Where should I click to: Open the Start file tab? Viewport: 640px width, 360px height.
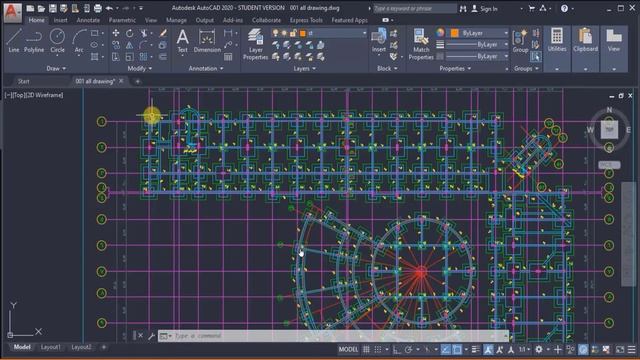24,81
